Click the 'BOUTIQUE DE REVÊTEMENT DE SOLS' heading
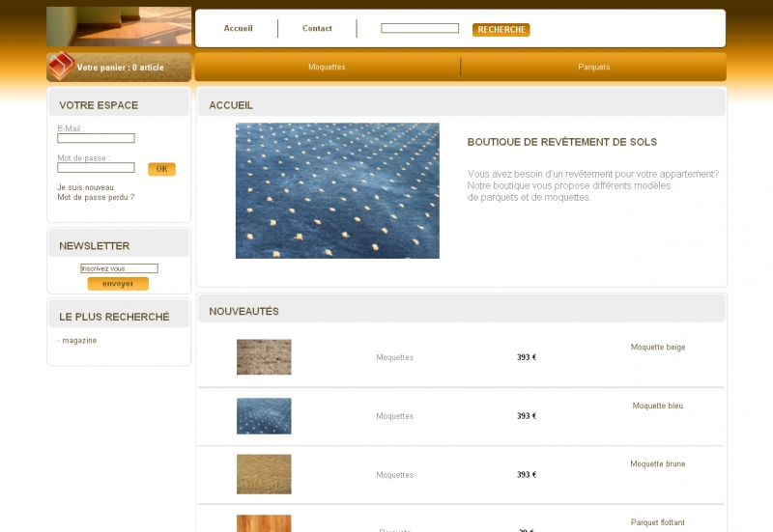This screenshot has height=532, width=773. [x=562, y=142]
